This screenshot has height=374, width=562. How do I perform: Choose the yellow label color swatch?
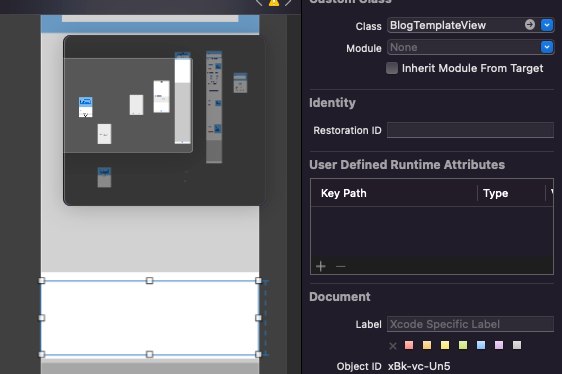coord(445,345)
